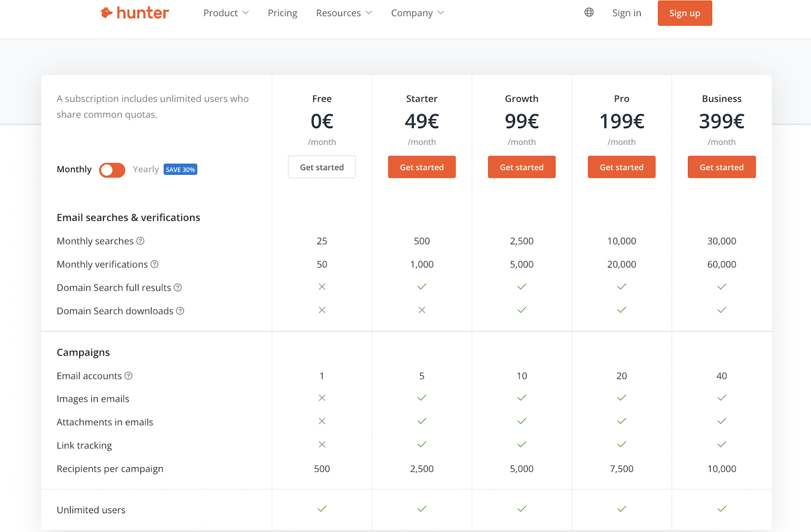This screenshot has height=532, width=811.
Task: Expand the Company menu
Action: point(418,13)
